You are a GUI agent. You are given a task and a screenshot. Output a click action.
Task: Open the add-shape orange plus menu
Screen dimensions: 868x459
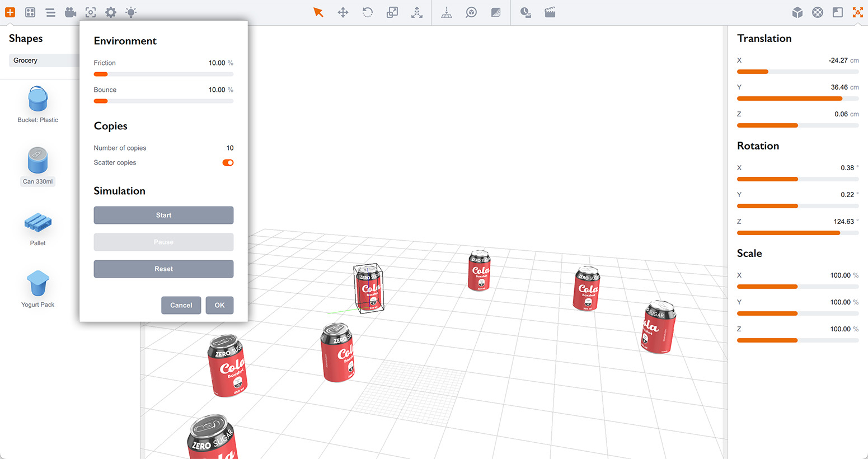coord(10,12)
